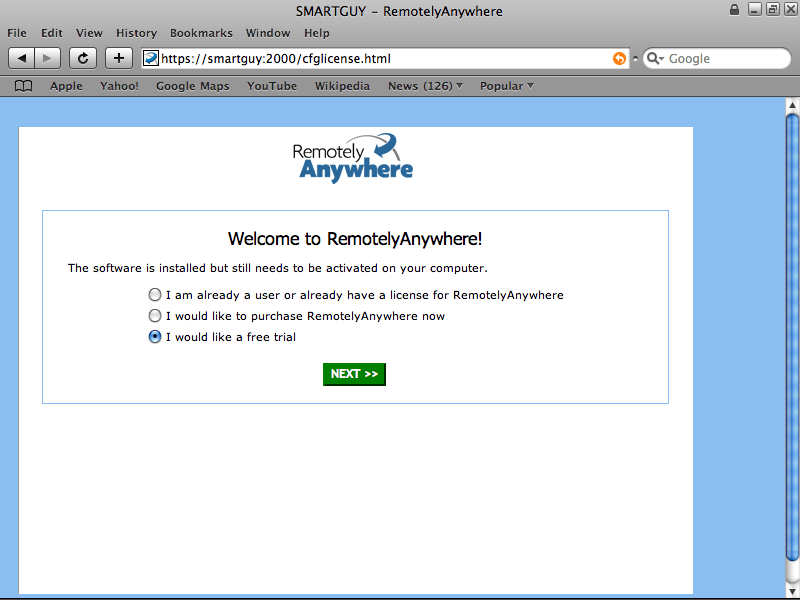
Task: Click the Google search magnifier icon
Action: (655, 58)
